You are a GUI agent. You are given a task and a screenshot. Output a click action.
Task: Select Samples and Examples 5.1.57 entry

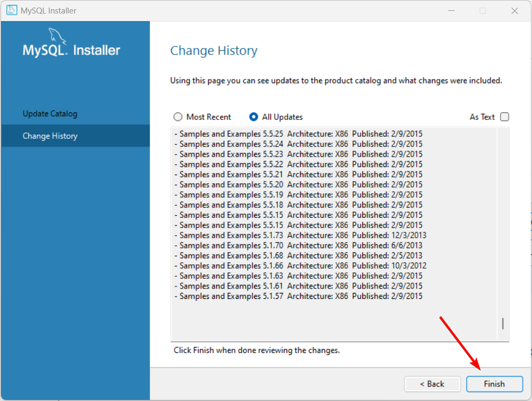298,296
